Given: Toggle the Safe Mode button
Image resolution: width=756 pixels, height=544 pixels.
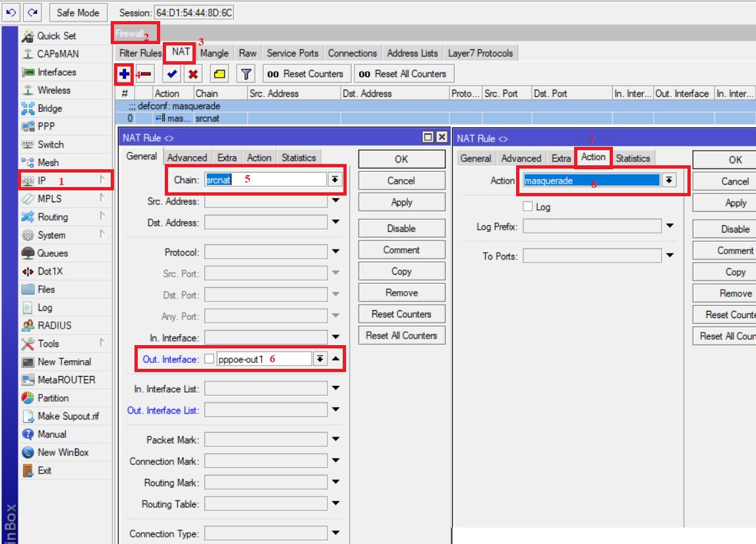Looking at the screenshot, I should (78, 13).
